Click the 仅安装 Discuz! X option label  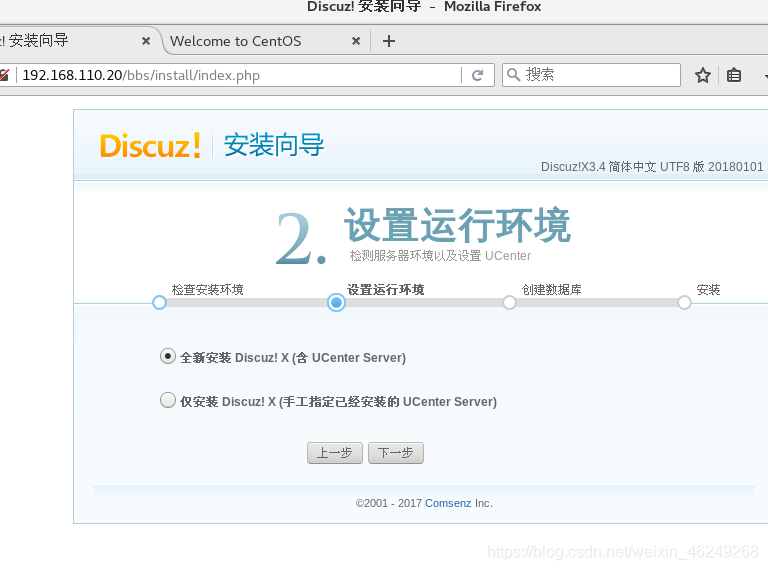coord(338,402)
